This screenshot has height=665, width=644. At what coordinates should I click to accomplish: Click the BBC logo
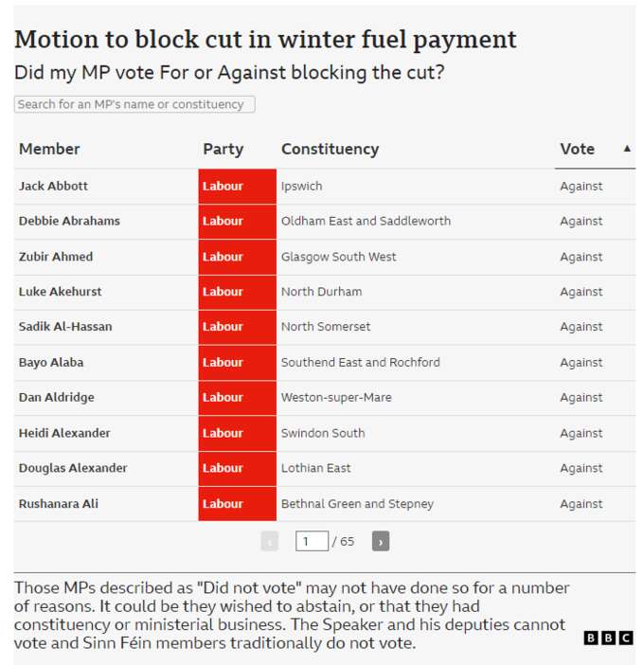pyautogui.click(x=608, y=638)
